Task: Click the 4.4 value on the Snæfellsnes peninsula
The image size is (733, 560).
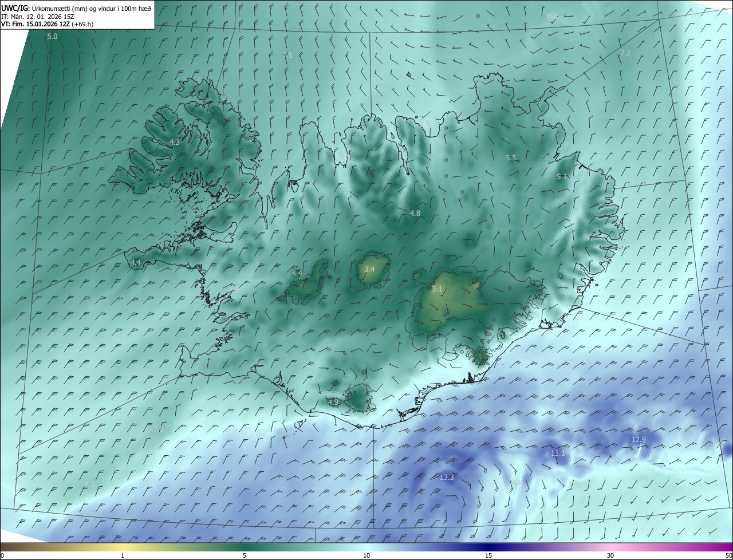Action: 136,262
